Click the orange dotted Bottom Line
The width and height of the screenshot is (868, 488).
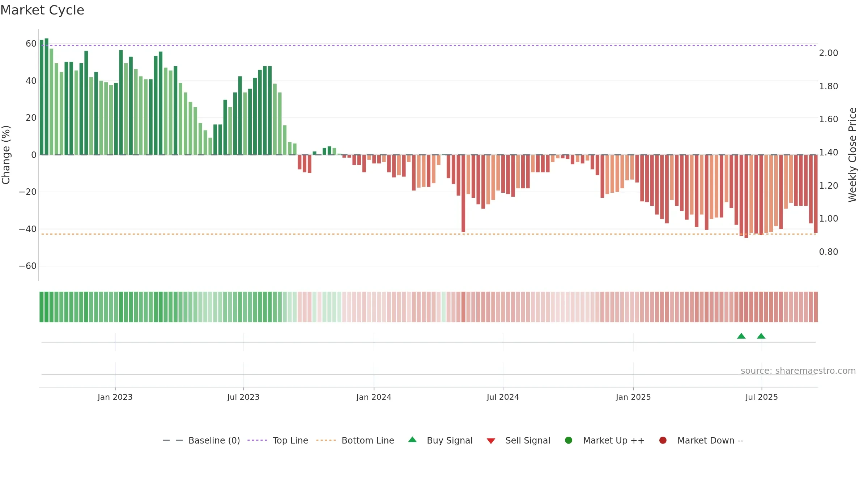click(429, 234)
